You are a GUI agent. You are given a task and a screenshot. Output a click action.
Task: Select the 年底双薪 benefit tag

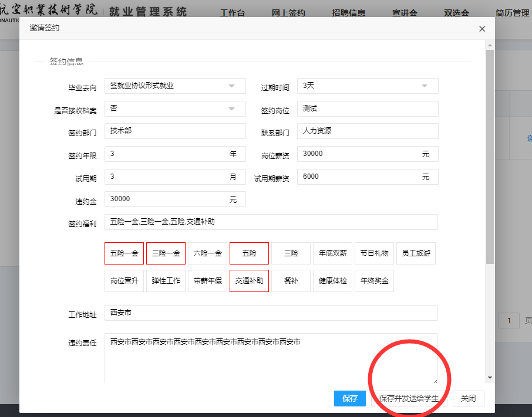(x=332, y=253)
